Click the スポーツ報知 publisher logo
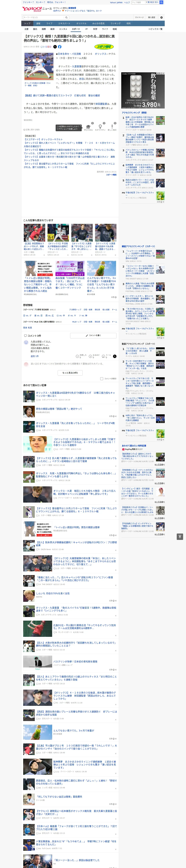The height and width of the screenshot is (868, 186). coord(104,47)
